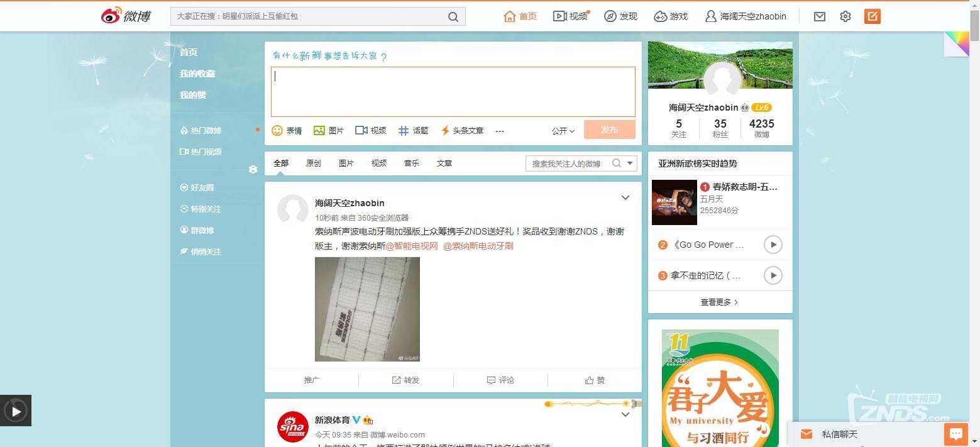Click the 发布 publish button
980x447 pixels.
609,130
